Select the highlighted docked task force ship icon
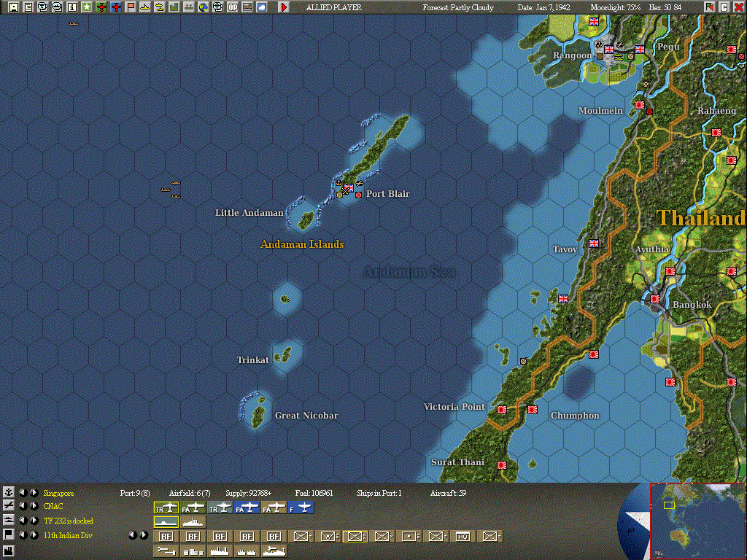The image size is (747, 560). pyautogui.click(x=166, y=522)
